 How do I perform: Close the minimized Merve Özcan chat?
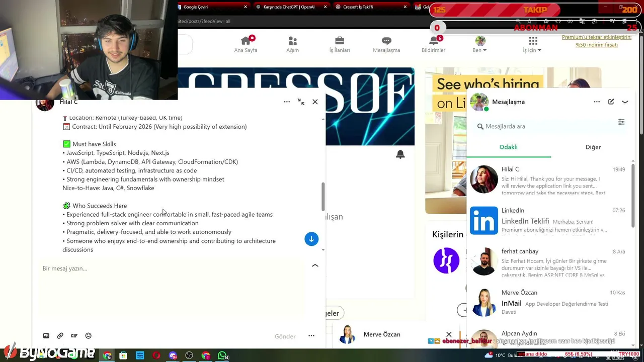point(449,334)
